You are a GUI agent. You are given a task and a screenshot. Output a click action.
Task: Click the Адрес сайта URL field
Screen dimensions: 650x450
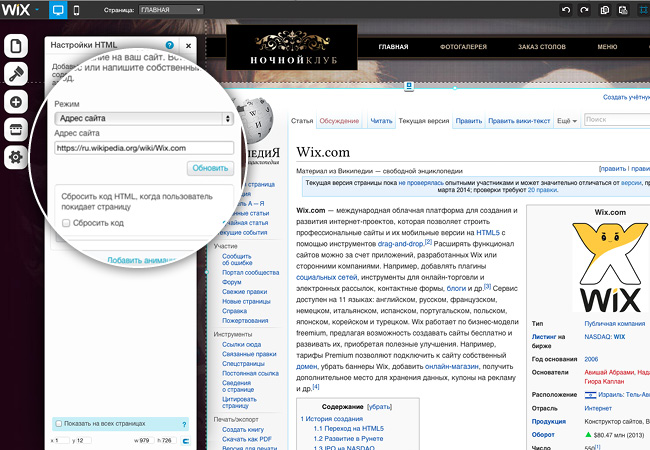144,148
